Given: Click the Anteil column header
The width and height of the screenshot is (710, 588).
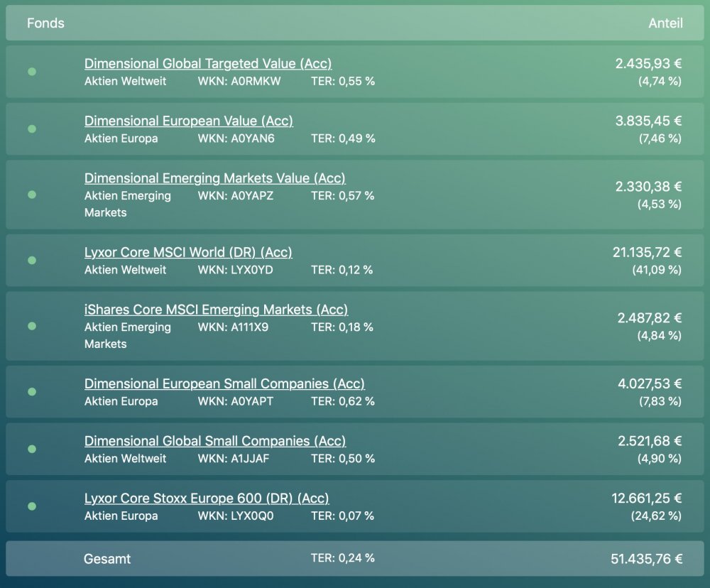Looking at the screenshot, I should pyautogui.click(x=665, y=23).
